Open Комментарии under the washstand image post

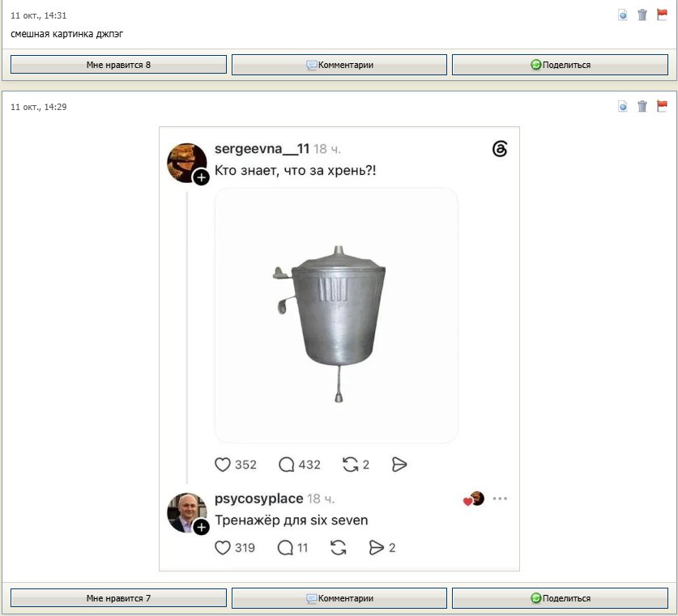[x=339, y=598]
